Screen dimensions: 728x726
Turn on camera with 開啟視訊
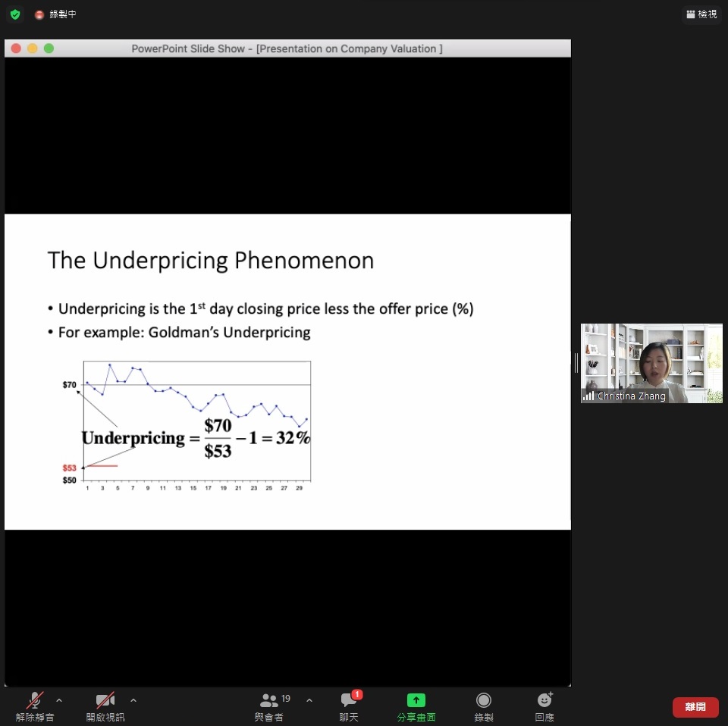click(105, 706)
